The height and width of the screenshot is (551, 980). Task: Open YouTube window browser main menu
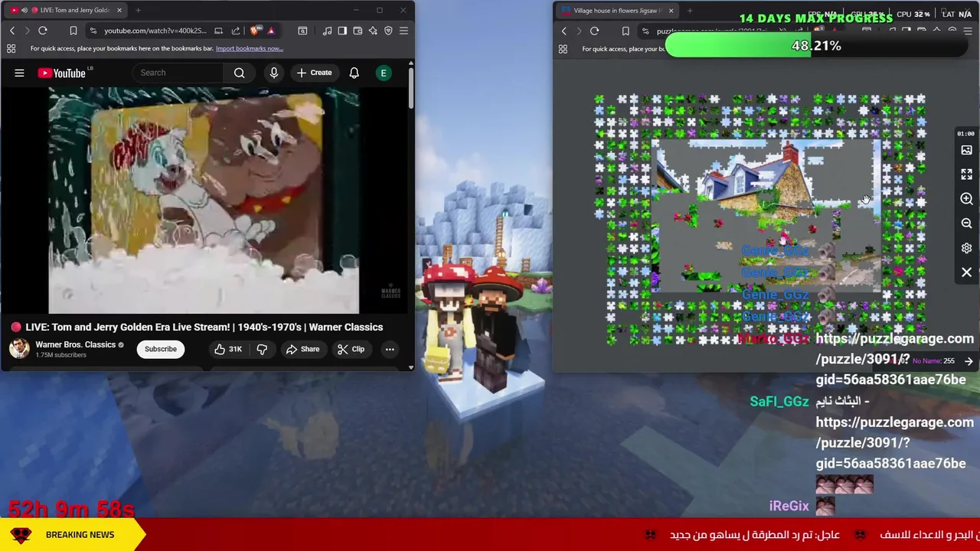[x=403, y=31]
